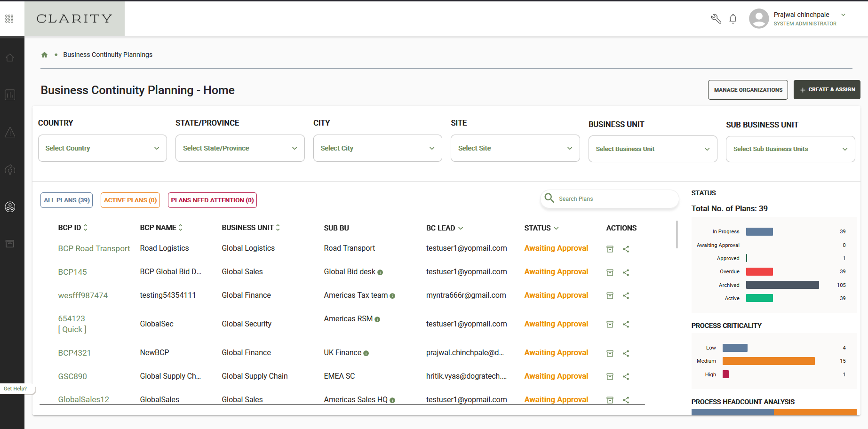Open the sidebar warning triangle icon
The image size is (868, 429).
click(x=10, y=133)
